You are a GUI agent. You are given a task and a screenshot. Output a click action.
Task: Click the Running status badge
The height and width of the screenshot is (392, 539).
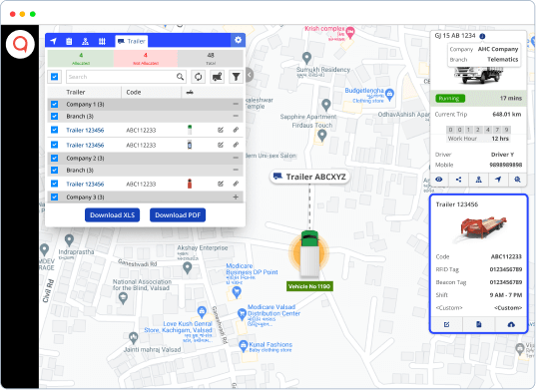click(x=450, y=99)
